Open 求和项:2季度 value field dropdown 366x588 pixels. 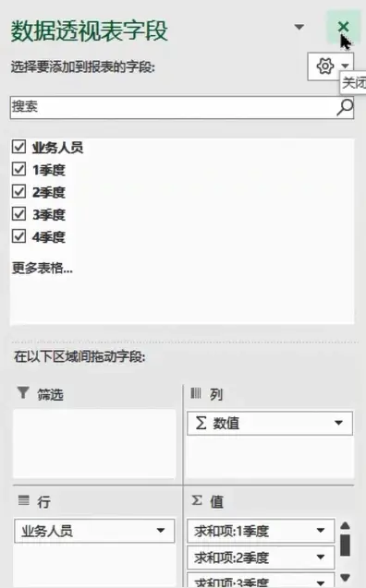[321, 558]
